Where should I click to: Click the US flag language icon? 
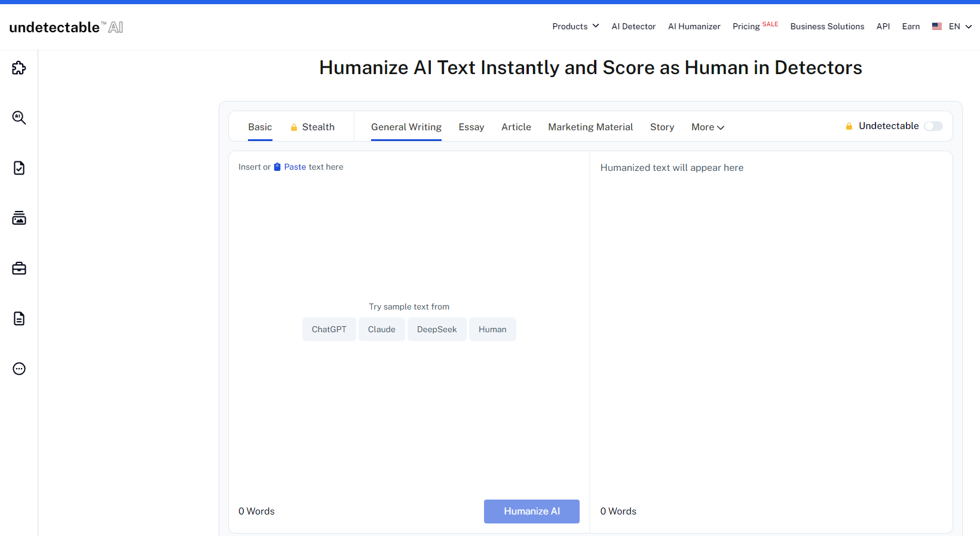tap(937, 26)
